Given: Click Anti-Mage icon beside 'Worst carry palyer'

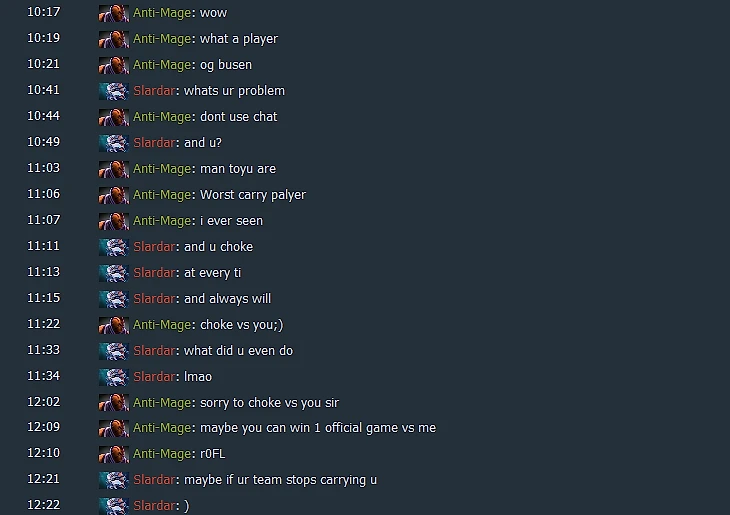Looking at the screenshot, I should (x=114, y=195).
